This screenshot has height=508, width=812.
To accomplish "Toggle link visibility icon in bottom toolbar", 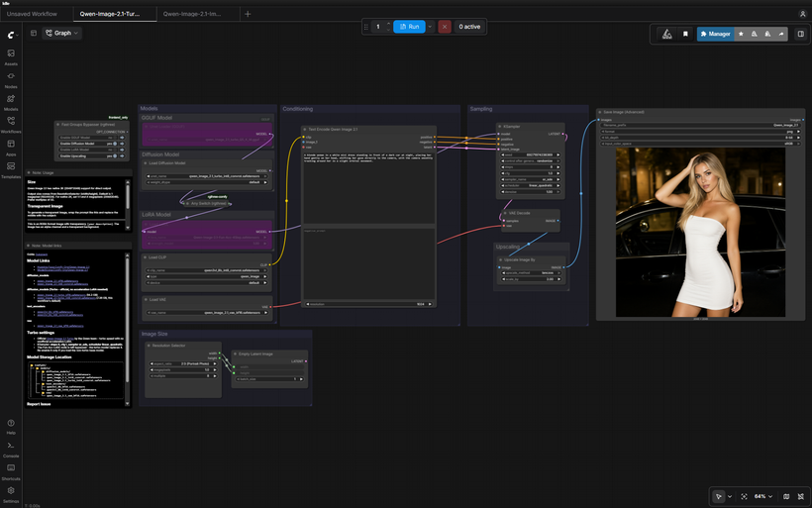I will coord(800,496).
